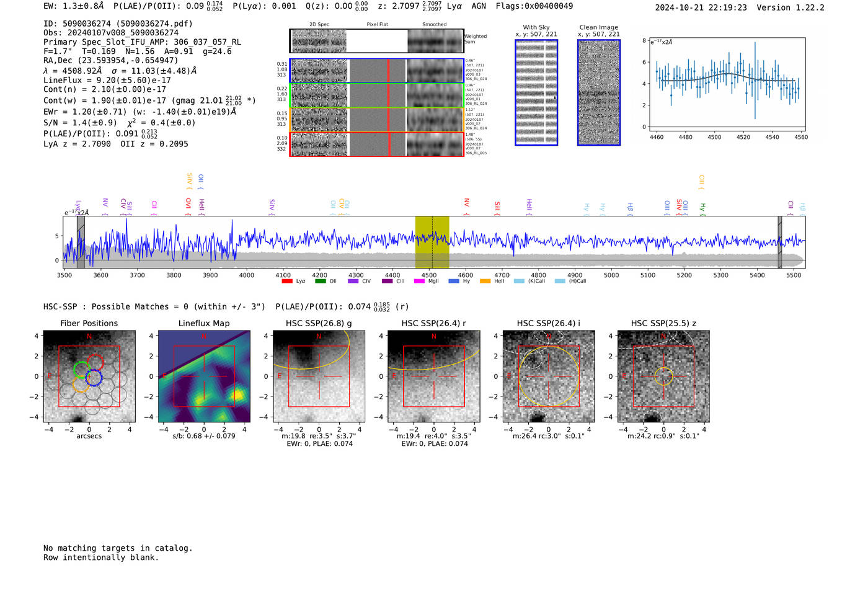
Task: Click the Smoothed column header
Action: [x=435, y=24]
